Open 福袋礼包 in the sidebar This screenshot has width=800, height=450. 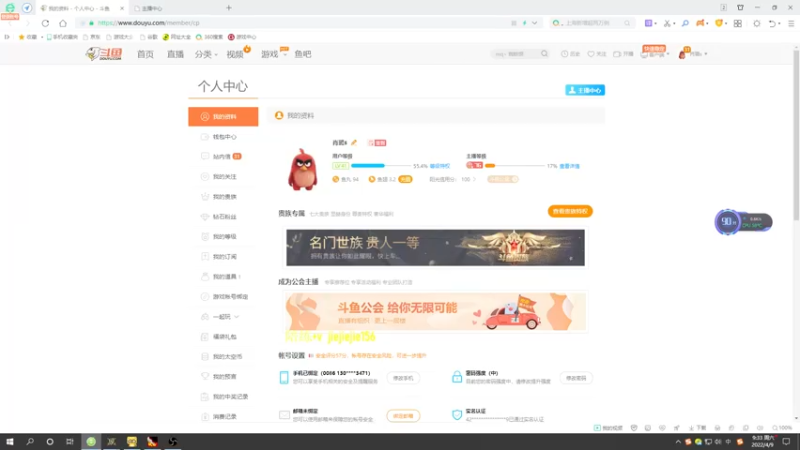(223, 337)
